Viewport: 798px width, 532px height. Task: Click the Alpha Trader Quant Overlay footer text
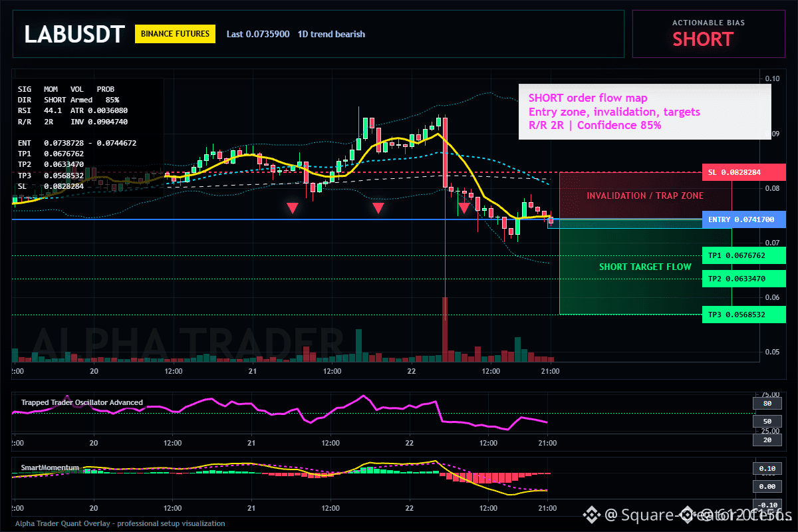click(120, 524)
